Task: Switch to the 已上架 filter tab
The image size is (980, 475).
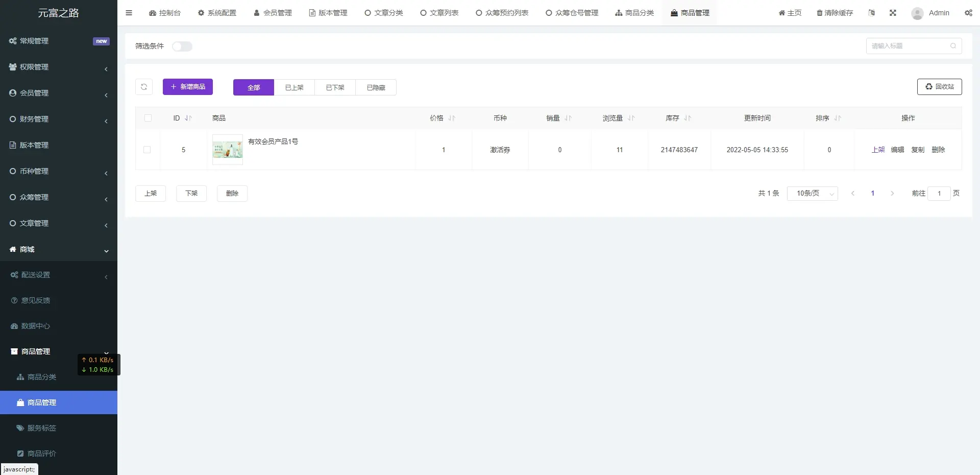Action: point(294,87)
